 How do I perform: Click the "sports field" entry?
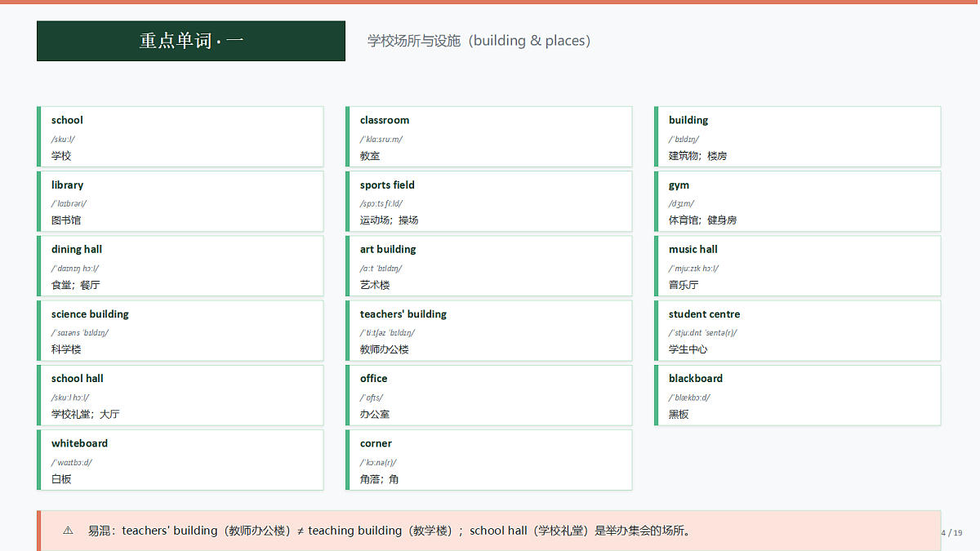click(x=387, y=185)
